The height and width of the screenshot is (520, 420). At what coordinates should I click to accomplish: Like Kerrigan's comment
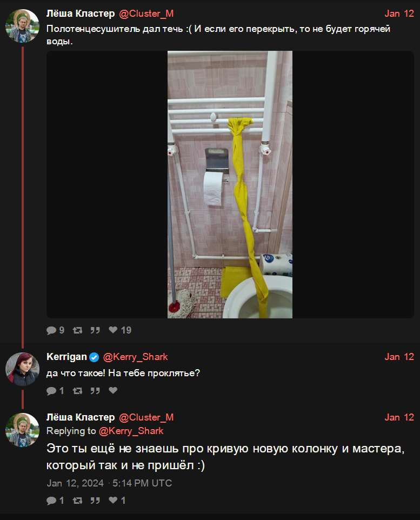pyautogui.click(x=113, y=390)
